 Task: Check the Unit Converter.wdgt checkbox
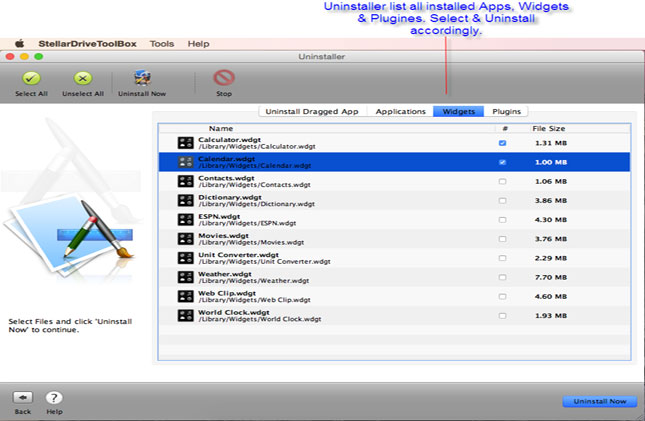pyautogui.click(x=502, y=258)
